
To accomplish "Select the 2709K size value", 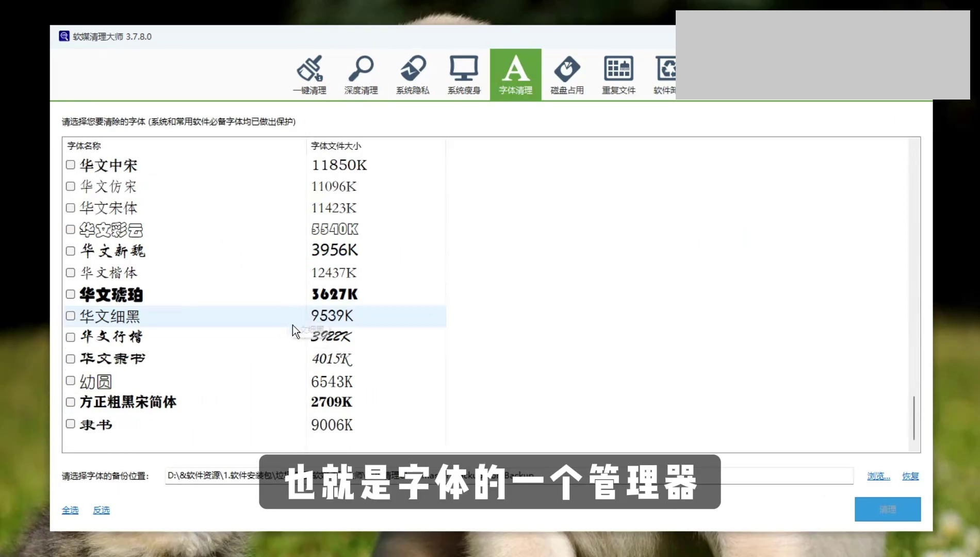I will pos(332,402).
